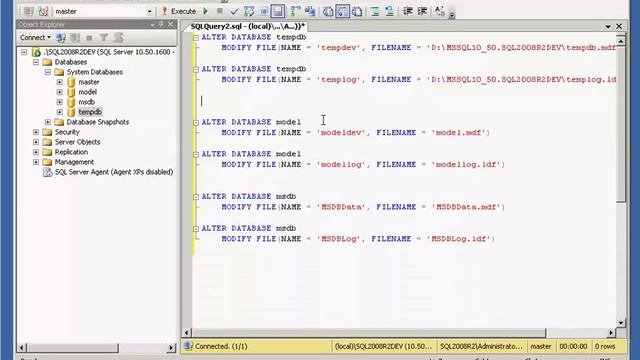Collapse the first ALTER DATABASE tempdb block
Image resolution: width=640 pixels, height=360 pixels.
[x=196, y=38]
